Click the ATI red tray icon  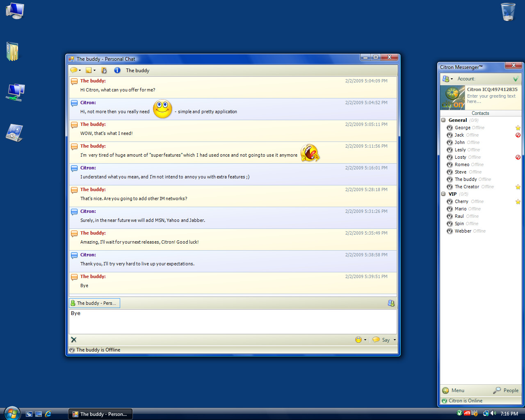(467, 413)
